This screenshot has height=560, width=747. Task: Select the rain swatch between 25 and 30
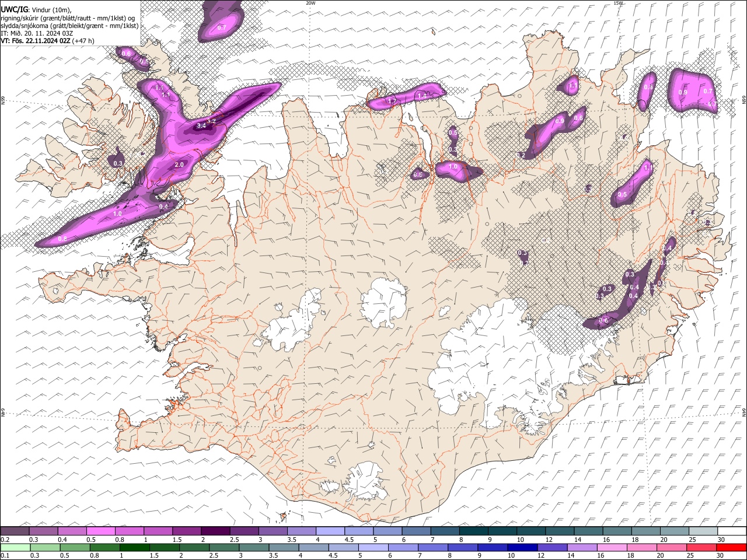tap(701, 547)
